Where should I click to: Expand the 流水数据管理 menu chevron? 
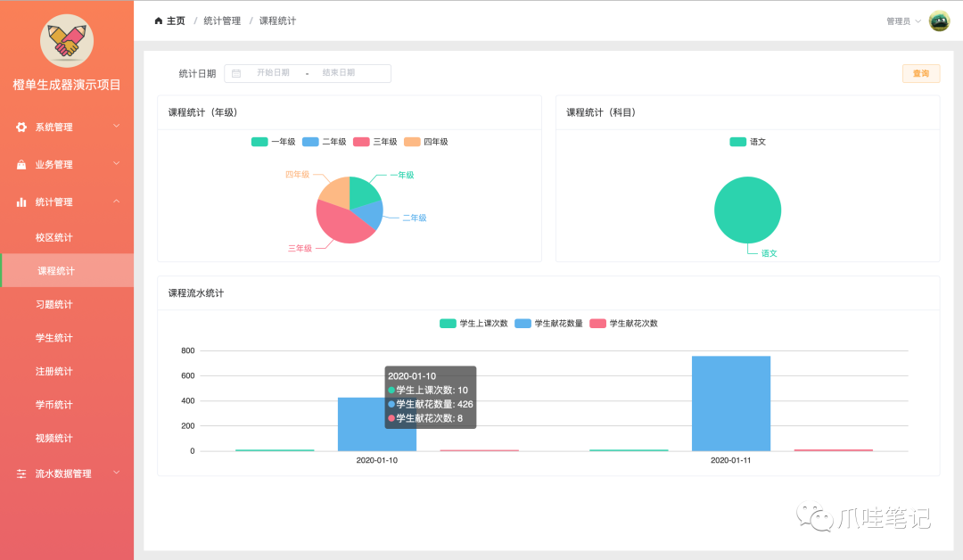tap(116, 473)
